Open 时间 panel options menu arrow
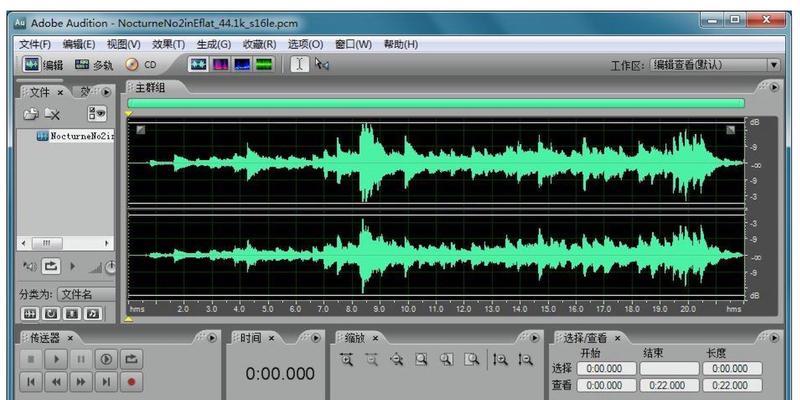Image resolution: width=800 pixels, height=400 pixels. tap(316, 338)
